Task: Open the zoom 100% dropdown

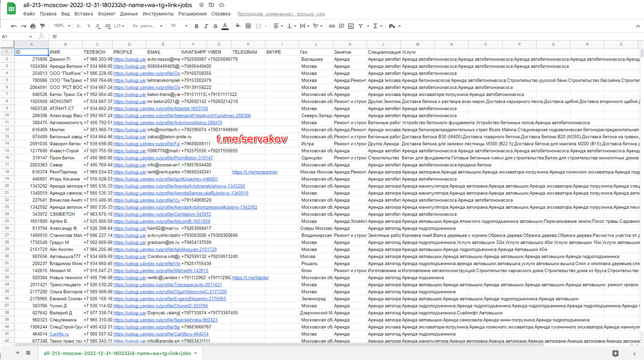Action: tap(62, 26)
